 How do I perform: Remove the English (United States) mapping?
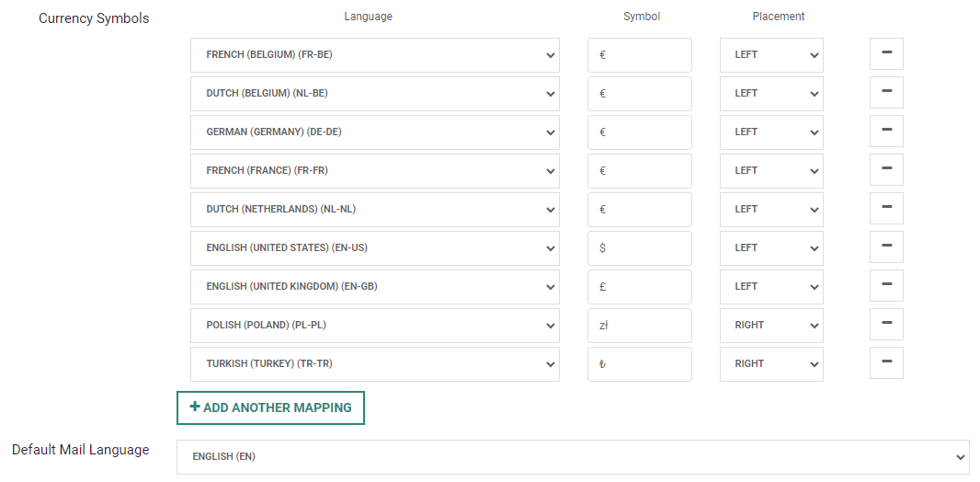click(886, 247)
